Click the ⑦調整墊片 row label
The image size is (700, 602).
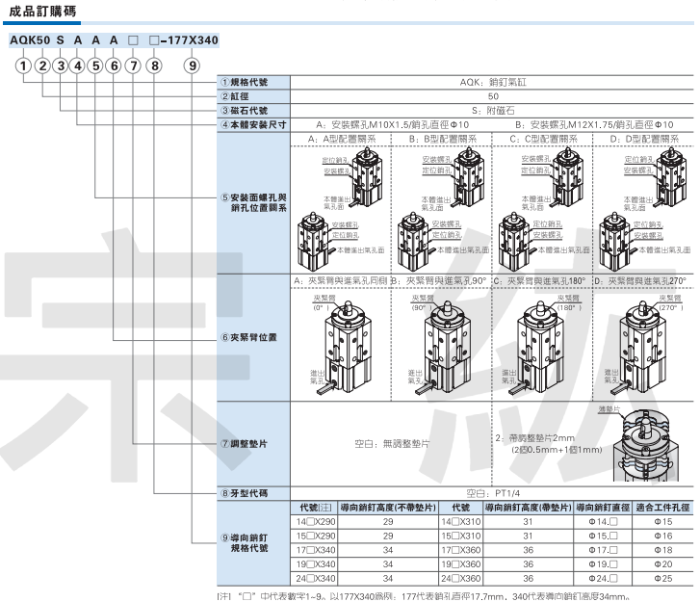pos(245,444)
